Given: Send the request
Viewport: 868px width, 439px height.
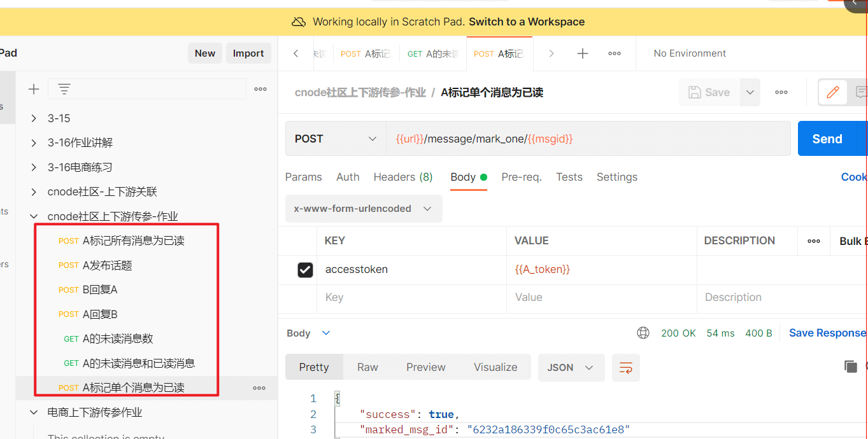Looking at the screenshot, I should 827,139.
